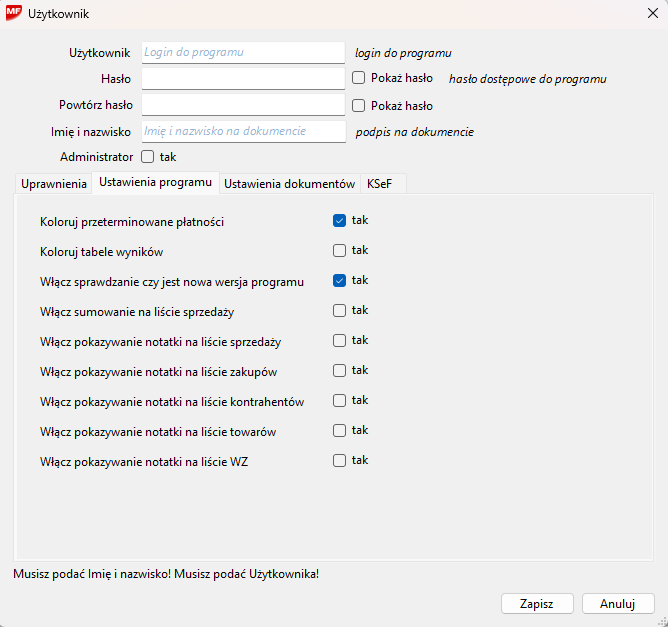Enable Pokaż hasło for Powtórz hasło field

coord(359,105)
